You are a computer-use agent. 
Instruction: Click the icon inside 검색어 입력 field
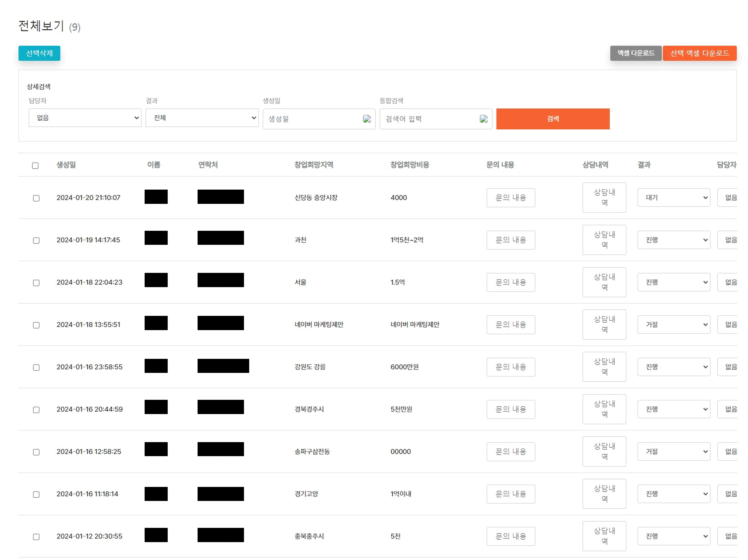(484, 119)
